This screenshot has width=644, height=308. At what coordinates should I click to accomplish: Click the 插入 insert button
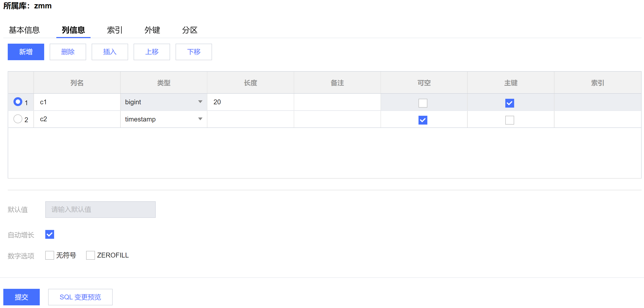pos(110,52)
